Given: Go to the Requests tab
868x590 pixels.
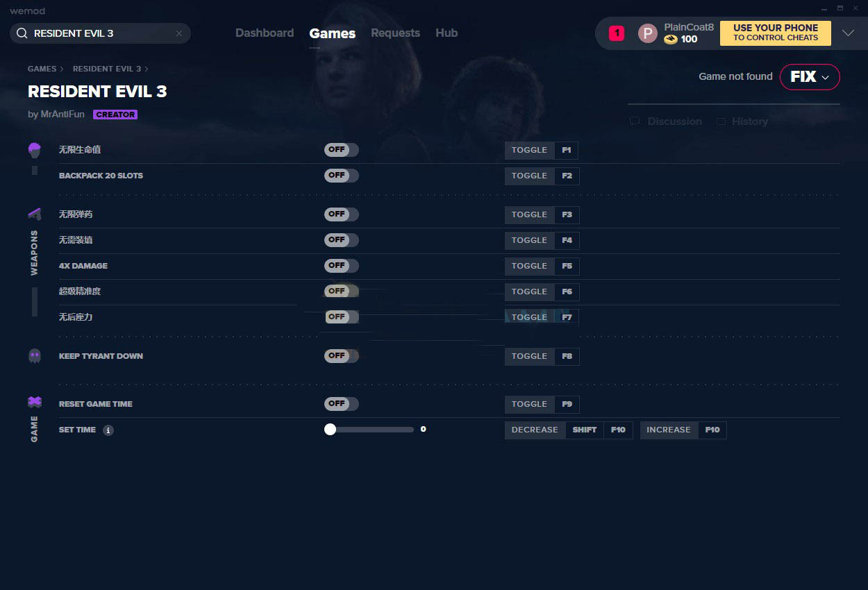Looking at the screenshot, I should pyautogui.click(x=395, y=33).
